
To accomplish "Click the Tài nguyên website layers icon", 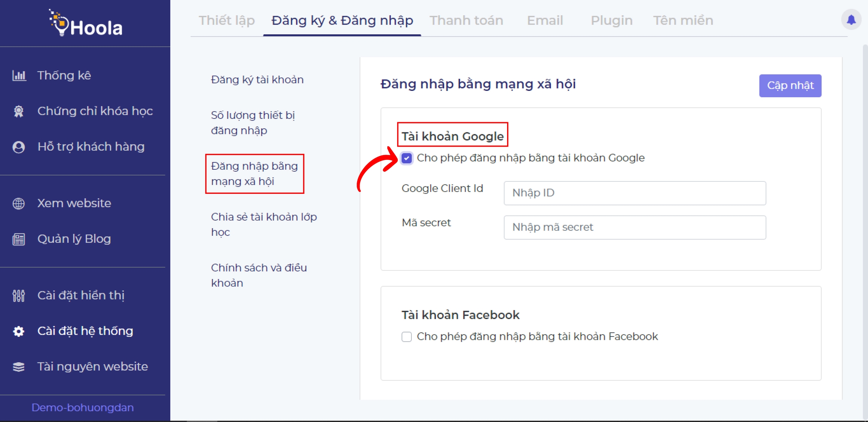I will [19, 367].
